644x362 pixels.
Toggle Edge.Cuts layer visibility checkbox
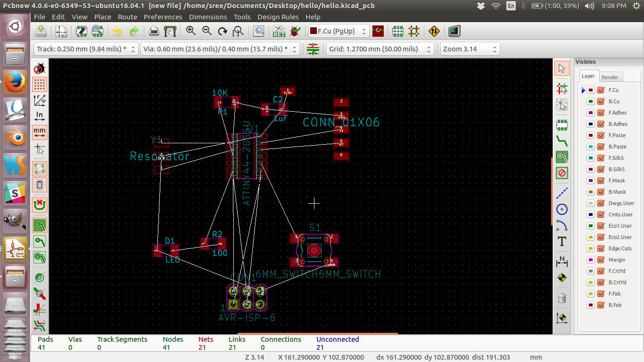tap(601, 248)
